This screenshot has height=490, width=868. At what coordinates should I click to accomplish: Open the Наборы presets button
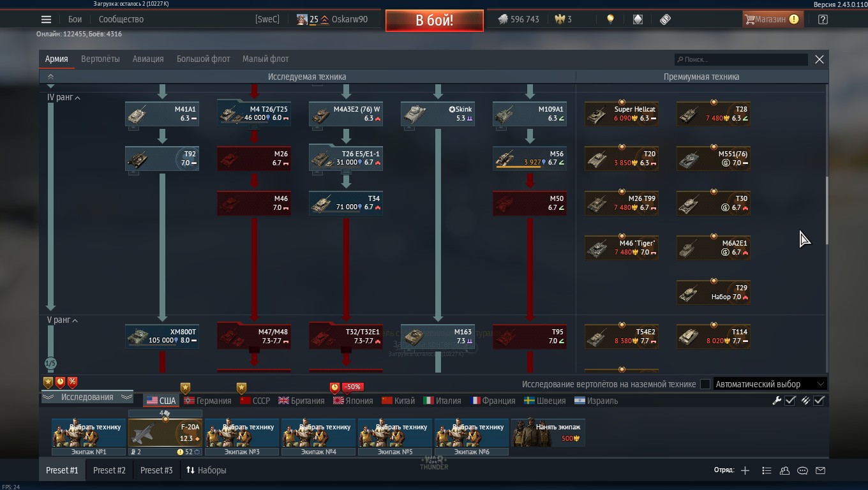pos(206,470)
